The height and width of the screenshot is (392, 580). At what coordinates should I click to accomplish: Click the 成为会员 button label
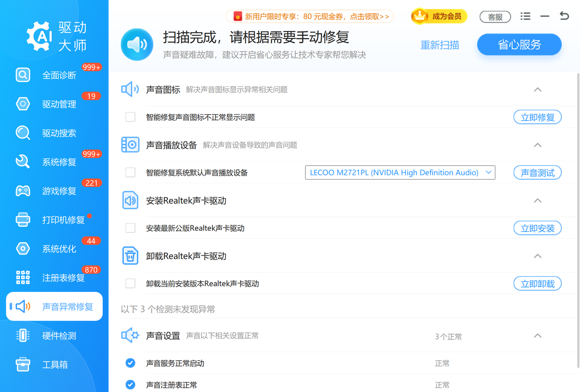pos(447,17)
